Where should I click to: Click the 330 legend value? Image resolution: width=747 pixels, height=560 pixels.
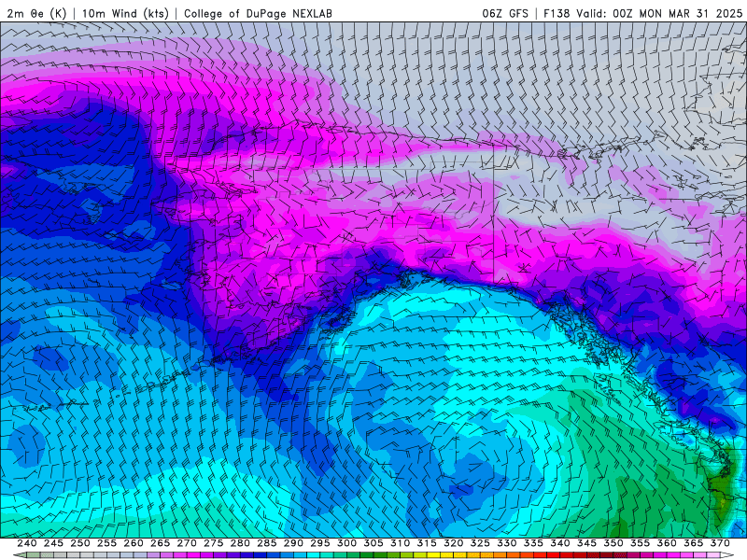[x=507, y=543]
